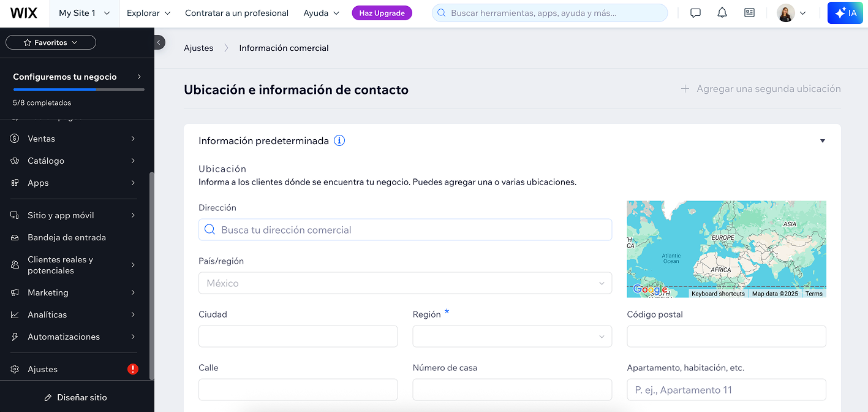Expand the Automatizaciones submenu chevron
The height and width of the screenshot is (412, 868).
pyautogui.click(x=133, y=337)
